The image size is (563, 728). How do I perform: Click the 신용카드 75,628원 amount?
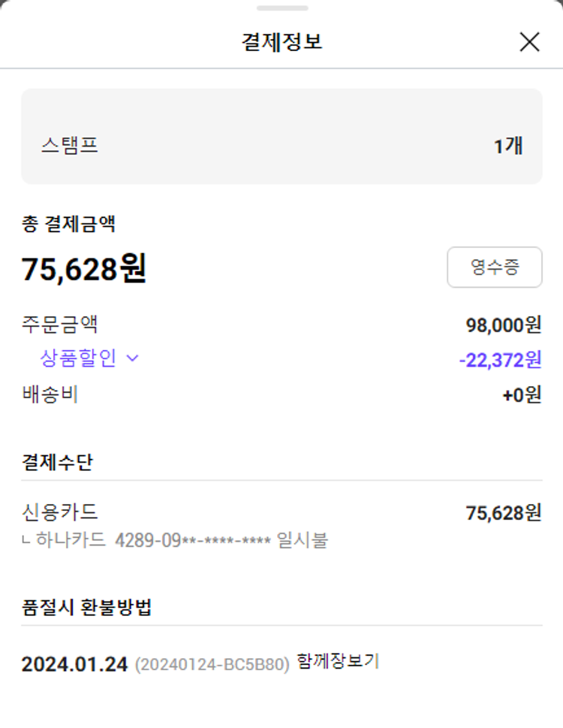[x=504, y=513]
